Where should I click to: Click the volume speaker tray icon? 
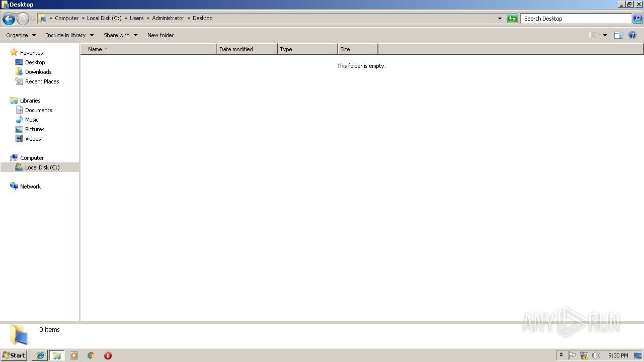point(596,355)
